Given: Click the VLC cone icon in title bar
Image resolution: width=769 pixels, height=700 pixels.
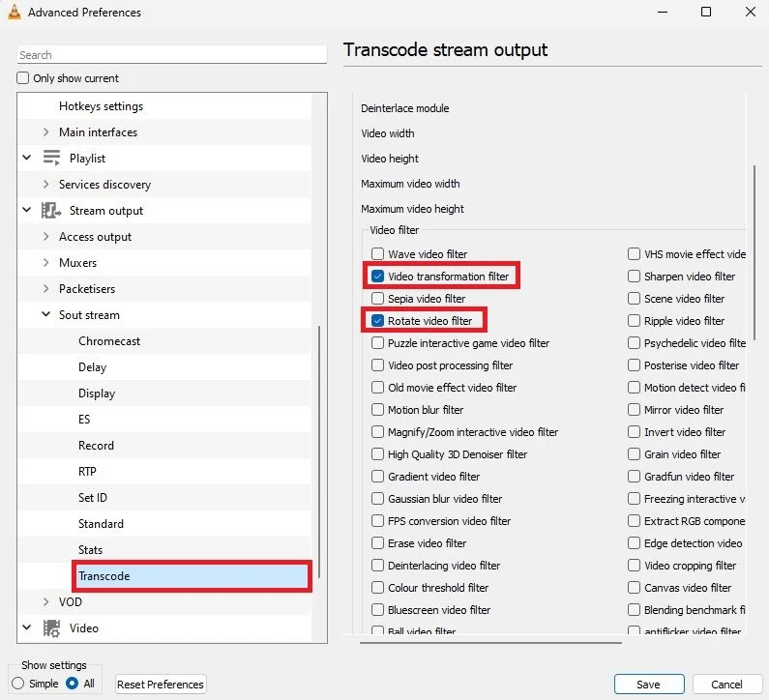Looking at the screenshot, I should pyautogui.click(x=15, y=13).
